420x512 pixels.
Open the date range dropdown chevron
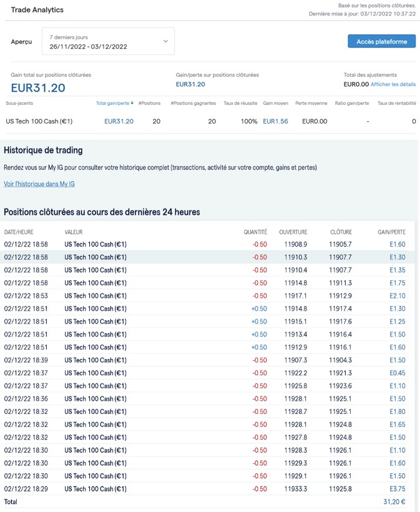click(x=165, y=42)
